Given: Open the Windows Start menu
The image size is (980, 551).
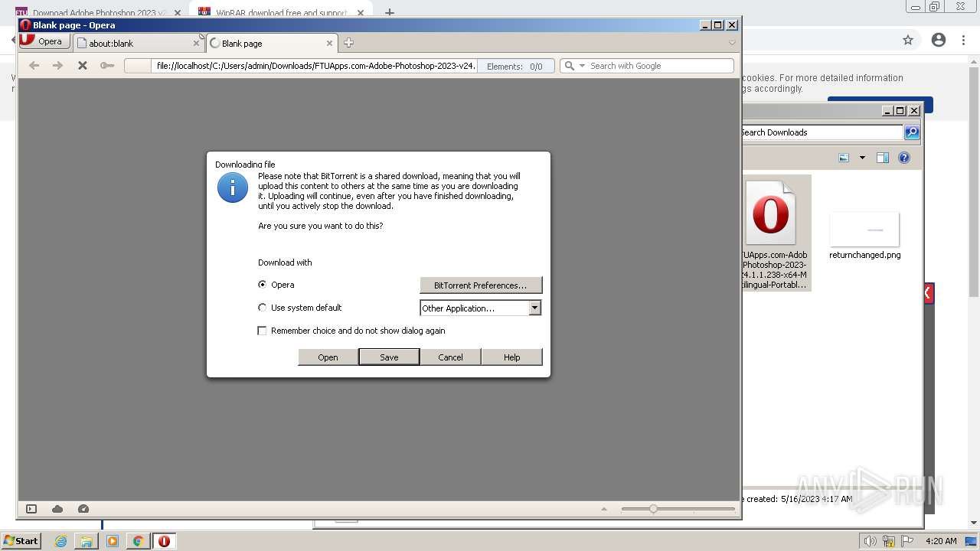Looking at the screenshot, I should [x=21, y=541].
